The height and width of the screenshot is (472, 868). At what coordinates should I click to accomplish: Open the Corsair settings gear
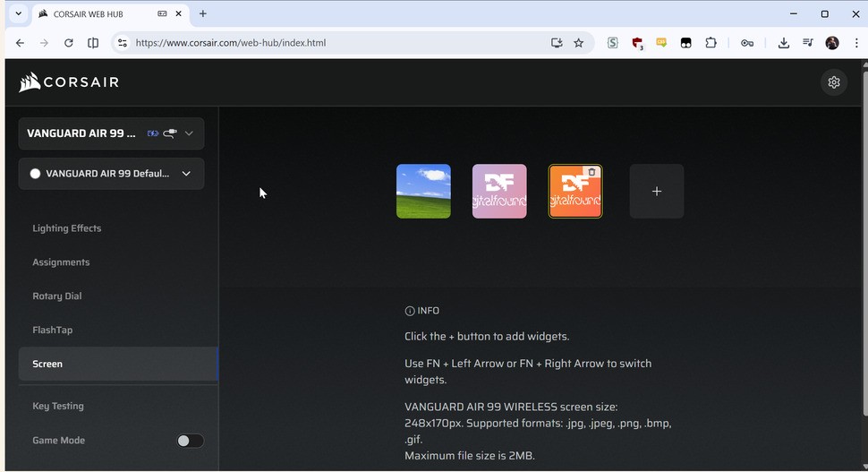[834, 82]
